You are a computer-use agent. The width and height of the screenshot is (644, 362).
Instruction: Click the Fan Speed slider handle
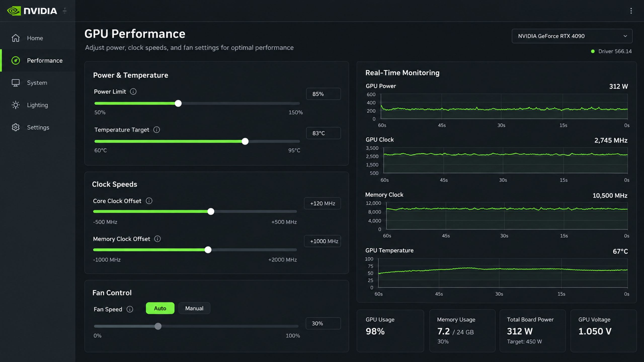[158, 326]
